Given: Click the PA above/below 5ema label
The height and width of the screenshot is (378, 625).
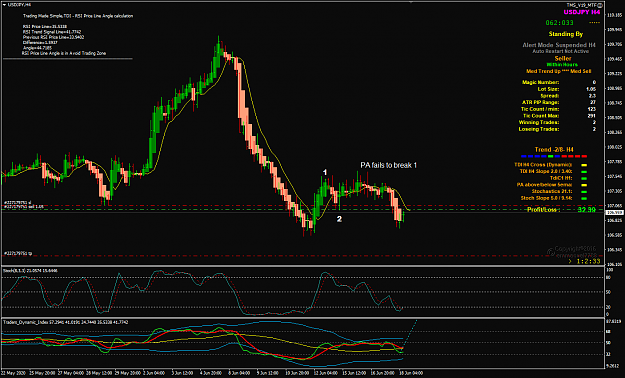Looking at the screenshot, I should click(x=544, y=185).
